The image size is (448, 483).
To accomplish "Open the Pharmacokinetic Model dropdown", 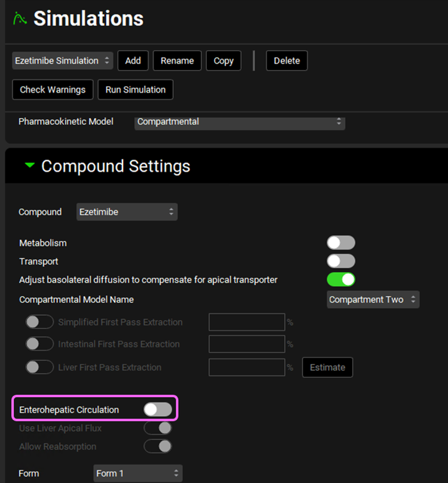I will [x=240, y=122].
